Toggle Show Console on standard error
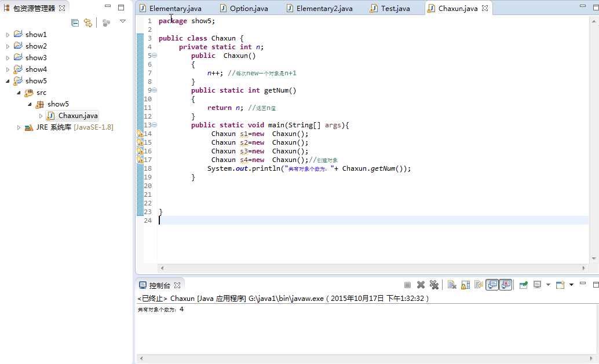The width and height of the screenshot is (599, 364). [505, 285]
